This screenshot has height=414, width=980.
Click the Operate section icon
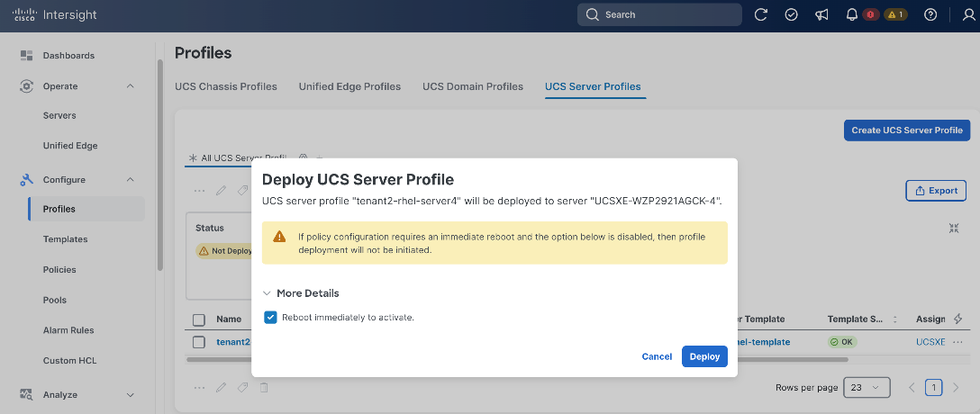point(26,86)
